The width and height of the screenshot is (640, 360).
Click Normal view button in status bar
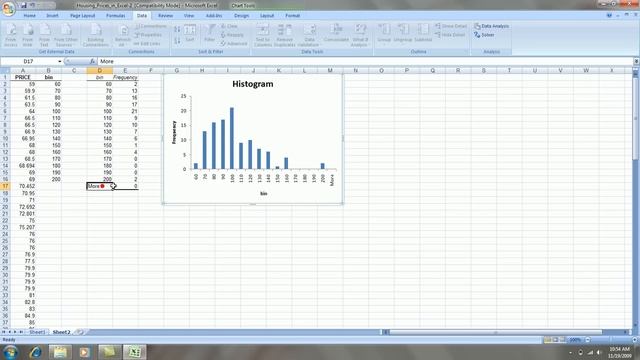coord(547,340)
